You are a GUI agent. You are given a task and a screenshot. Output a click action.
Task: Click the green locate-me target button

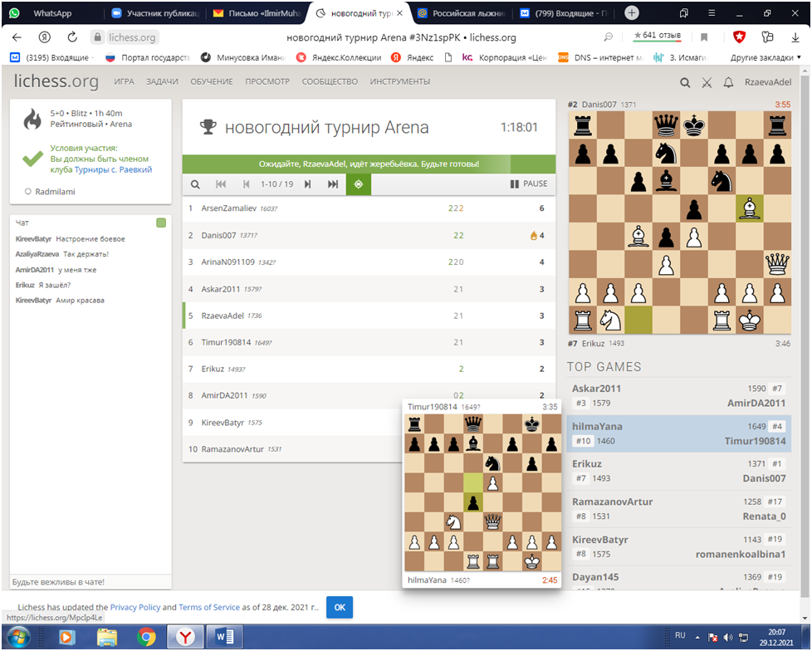pos(359,184)
